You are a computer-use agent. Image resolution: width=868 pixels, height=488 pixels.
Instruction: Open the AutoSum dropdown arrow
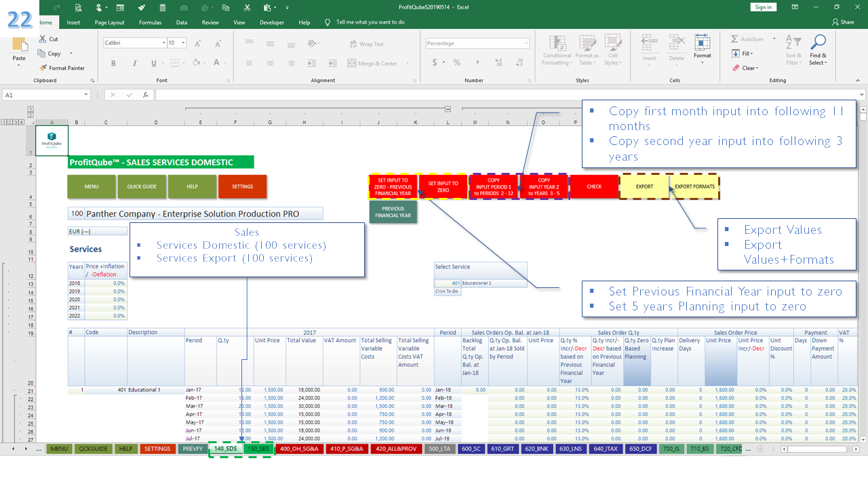[774, 39]
